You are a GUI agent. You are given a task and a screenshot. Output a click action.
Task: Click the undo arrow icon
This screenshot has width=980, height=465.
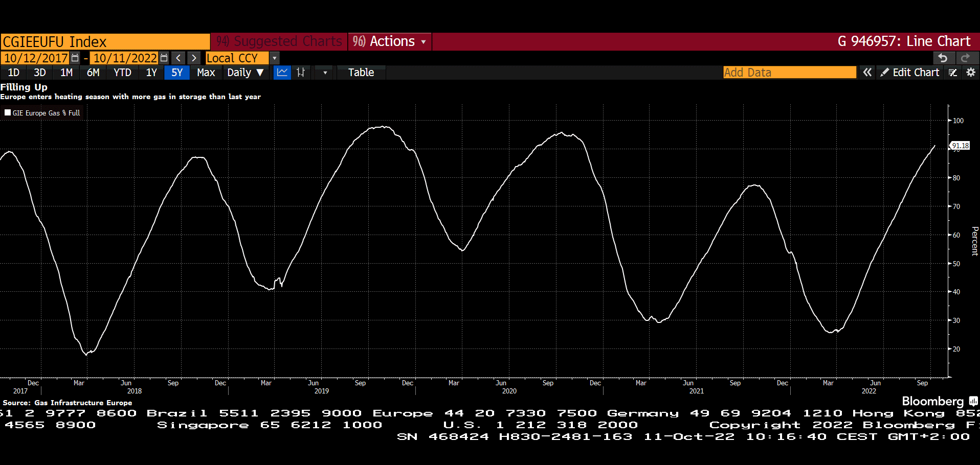click(x=943, y=58)
